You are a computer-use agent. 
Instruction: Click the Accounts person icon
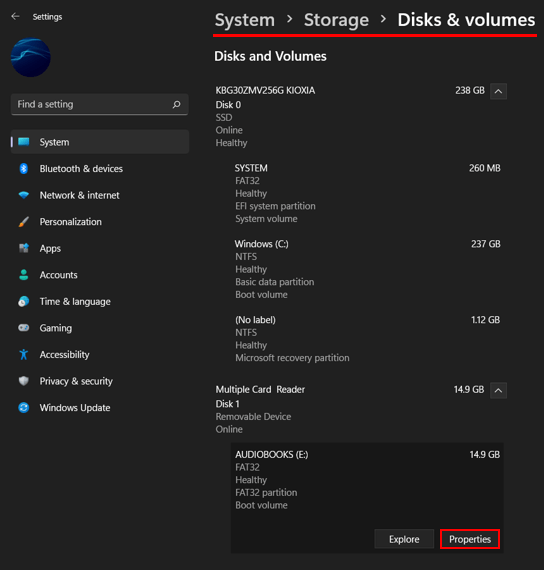tap(24, 275)
